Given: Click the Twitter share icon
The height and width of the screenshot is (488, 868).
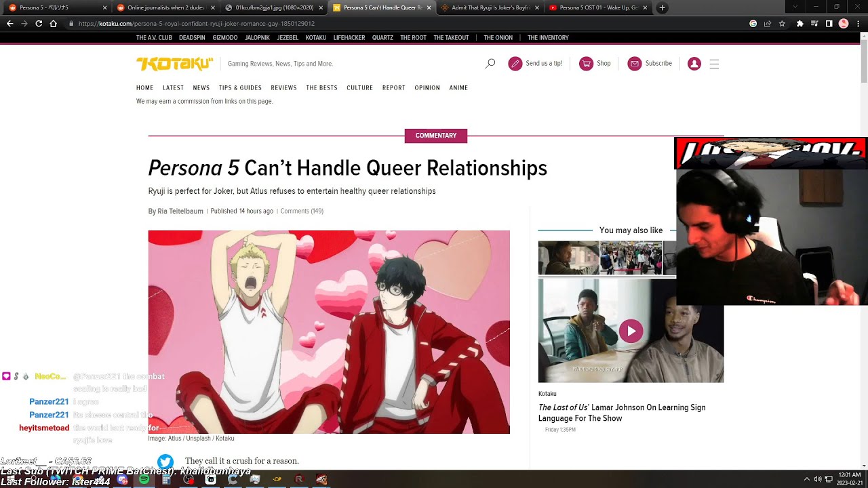Looking at the screenshot, I should [165, 462].
